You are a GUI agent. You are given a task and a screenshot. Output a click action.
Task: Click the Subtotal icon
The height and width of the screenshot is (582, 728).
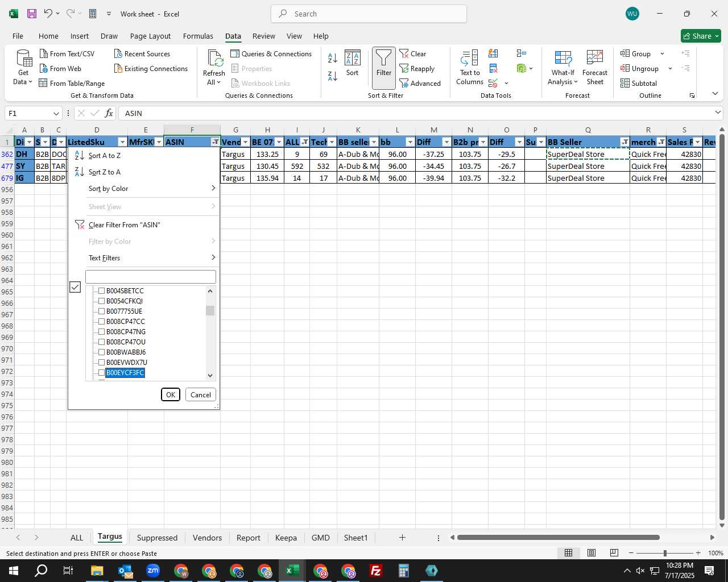(639, 83)
